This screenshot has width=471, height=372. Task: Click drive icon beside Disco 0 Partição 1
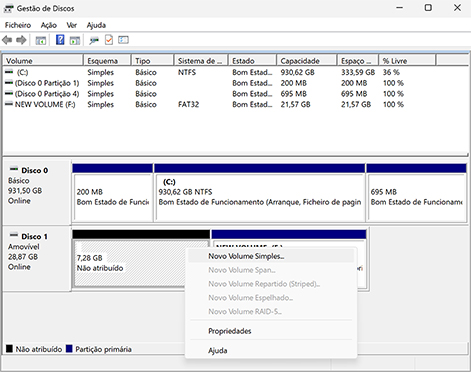(9, 82)
